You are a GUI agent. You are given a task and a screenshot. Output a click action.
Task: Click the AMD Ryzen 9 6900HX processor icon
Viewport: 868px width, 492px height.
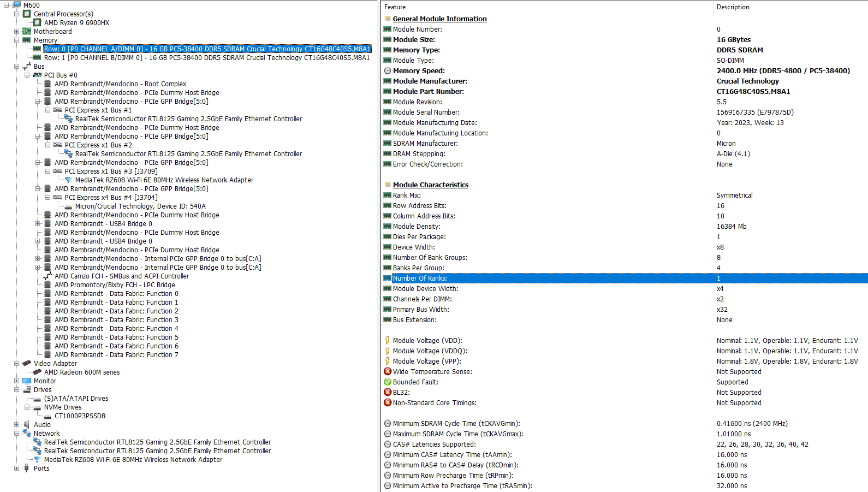[x=37, y=22]
